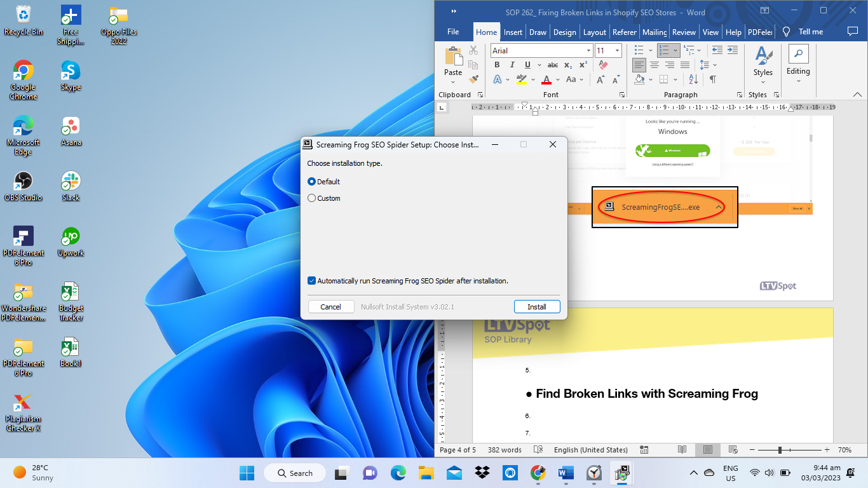Center the paragraph text
This screenshot has height=488, width=868.
coord(654,65)
